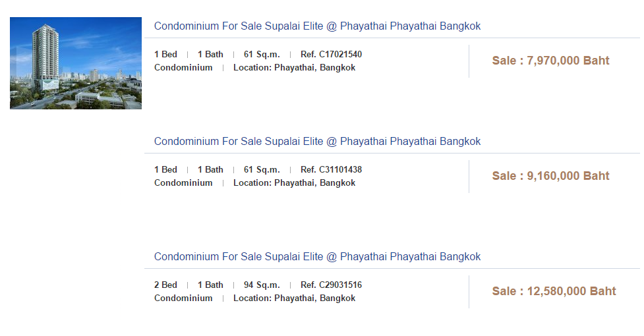644x336 pixels.
Task: Open listing title with reference C17021540
Action: click(x=317, y=26)
